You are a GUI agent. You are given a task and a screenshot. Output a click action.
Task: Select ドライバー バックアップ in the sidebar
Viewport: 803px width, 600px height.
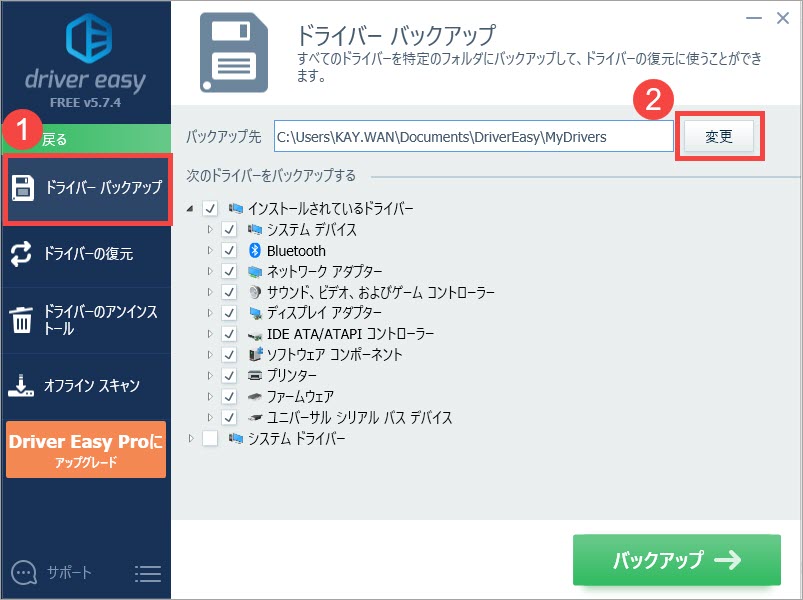[87, 188]
